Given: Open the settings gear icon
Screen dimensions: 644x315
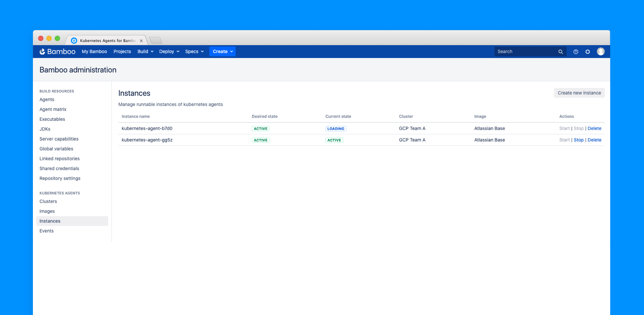Looking at the screenshot, I should 588,51.
